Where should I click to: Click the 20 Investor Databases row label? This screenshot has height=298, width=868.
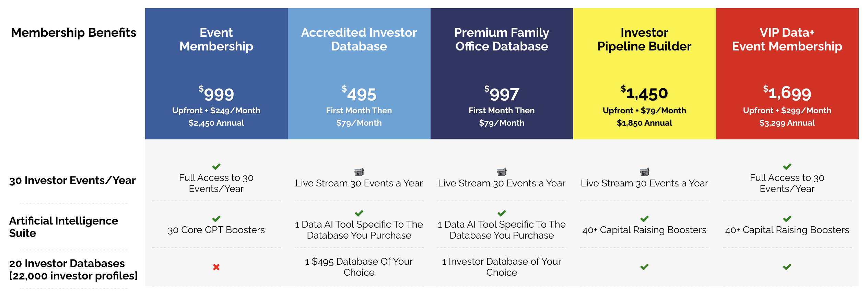73,269
